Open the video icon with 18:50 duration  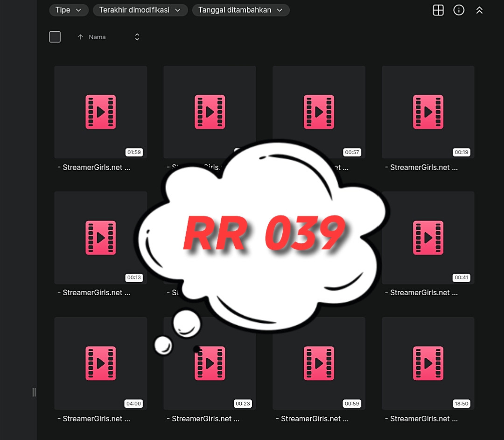click(x=428, y=363)
